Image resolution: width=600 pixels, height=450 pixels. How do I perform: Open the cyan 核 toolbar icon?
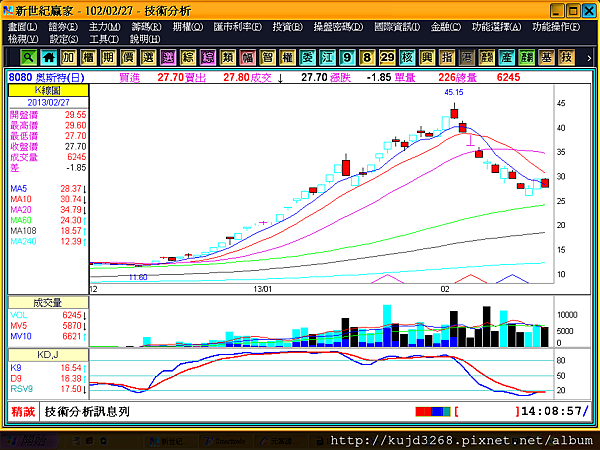(406, 58)
